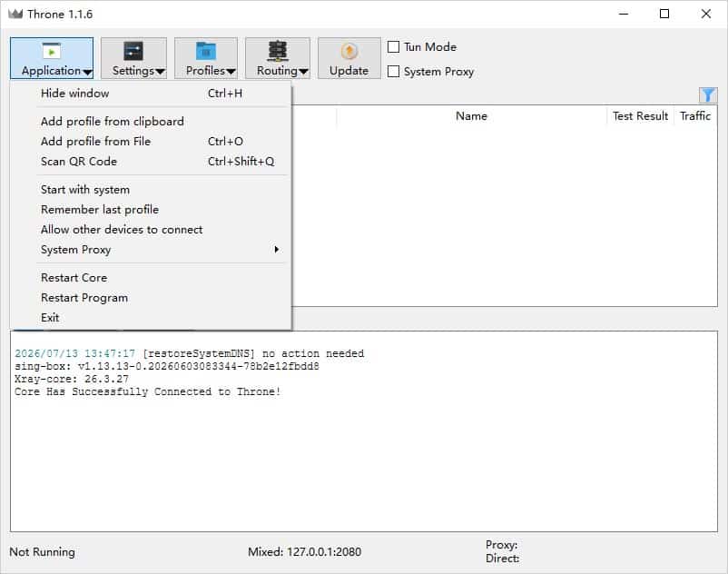Enable the Tun Mode checkbox
The image size is (728, 574).
tap(393, 47)
